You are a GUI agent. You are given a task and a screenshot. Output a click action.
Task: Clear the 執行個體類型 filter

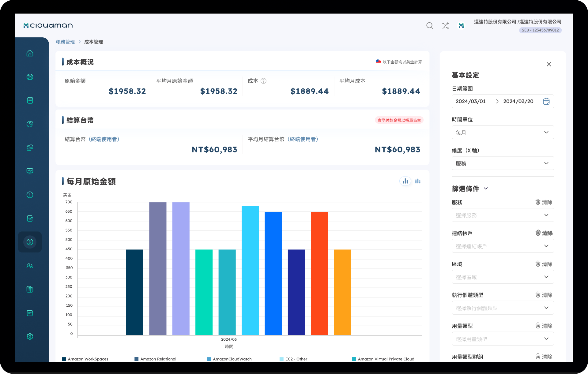[544, 295]
